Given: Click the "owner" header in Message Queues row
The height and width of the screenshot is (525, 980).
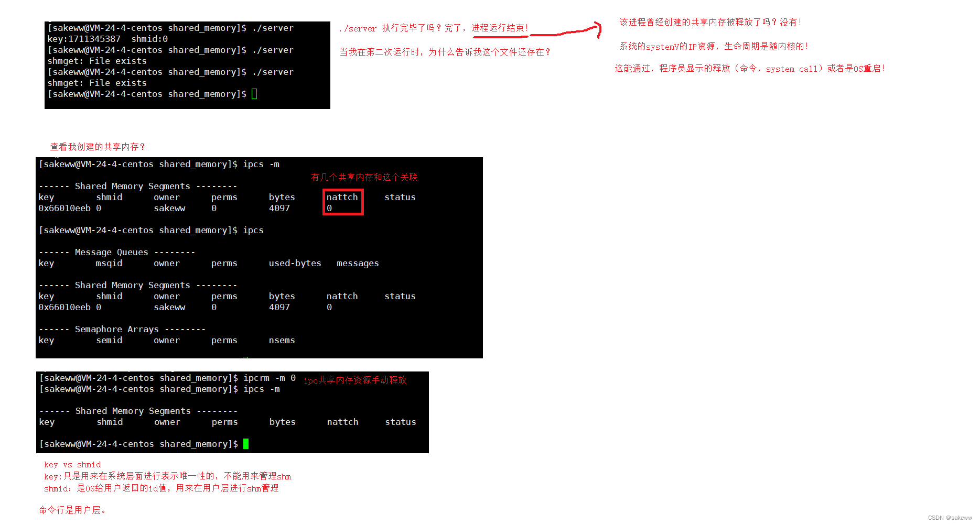Looking at the screenshot, I should click(167, 263).
